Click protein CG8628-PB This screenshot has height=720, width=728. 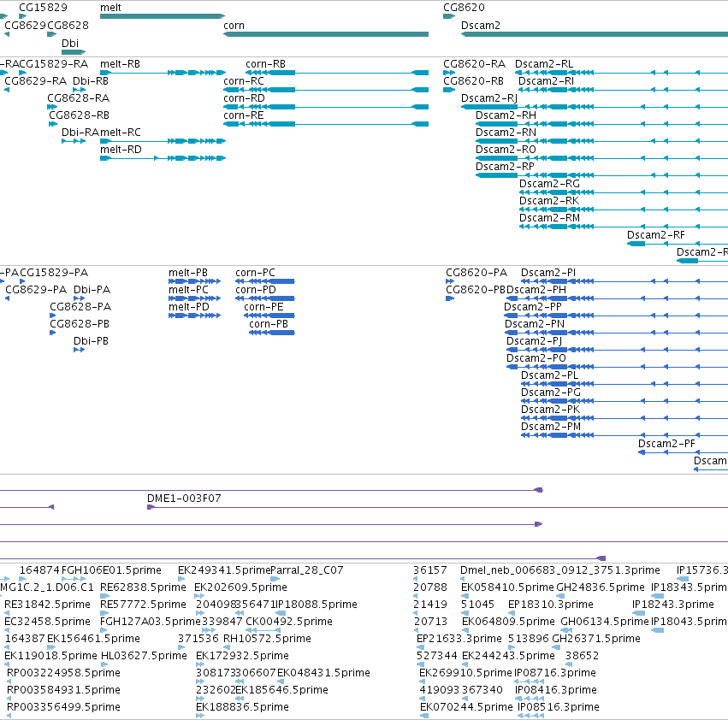click(80, 324)
